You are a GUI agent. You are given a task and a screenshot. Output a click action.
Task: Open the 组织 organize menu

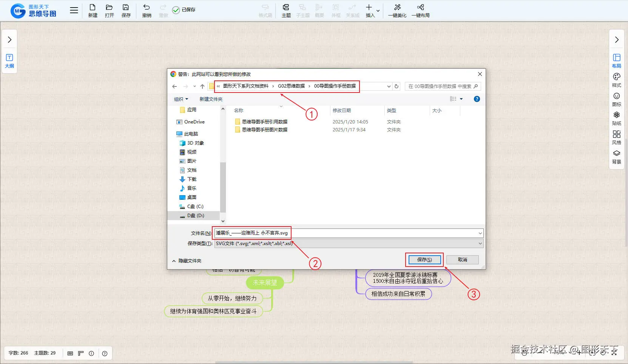181,99
